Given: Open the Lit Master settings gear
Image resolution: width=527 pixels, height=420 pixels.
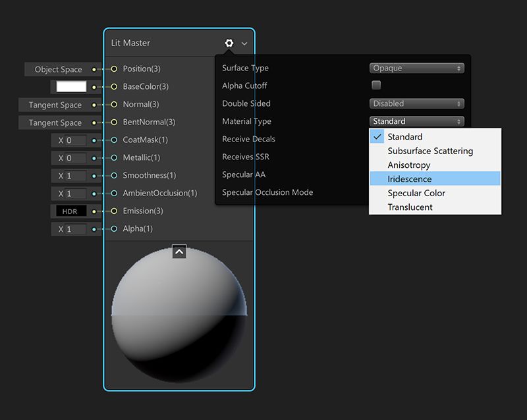Looking at the screenshot, I should tap(229, 43).
